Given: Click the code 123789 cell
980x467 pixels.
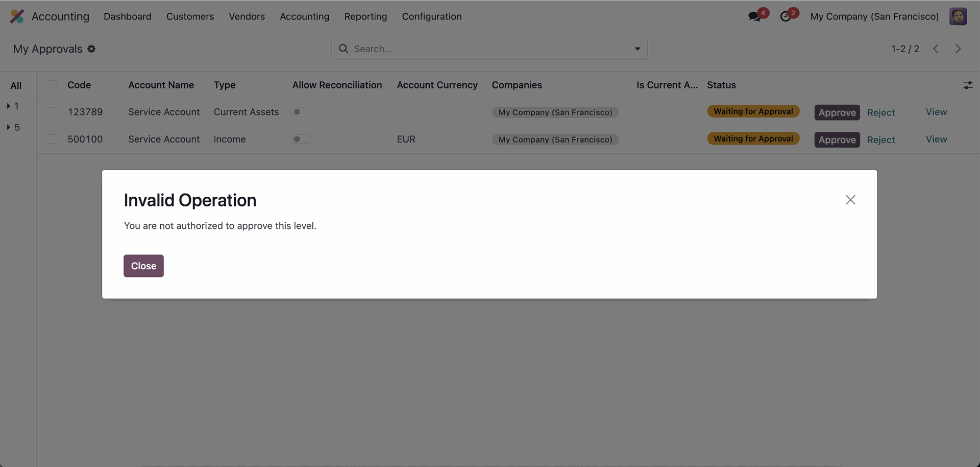Looking at the screenshot, I should 85,112.
